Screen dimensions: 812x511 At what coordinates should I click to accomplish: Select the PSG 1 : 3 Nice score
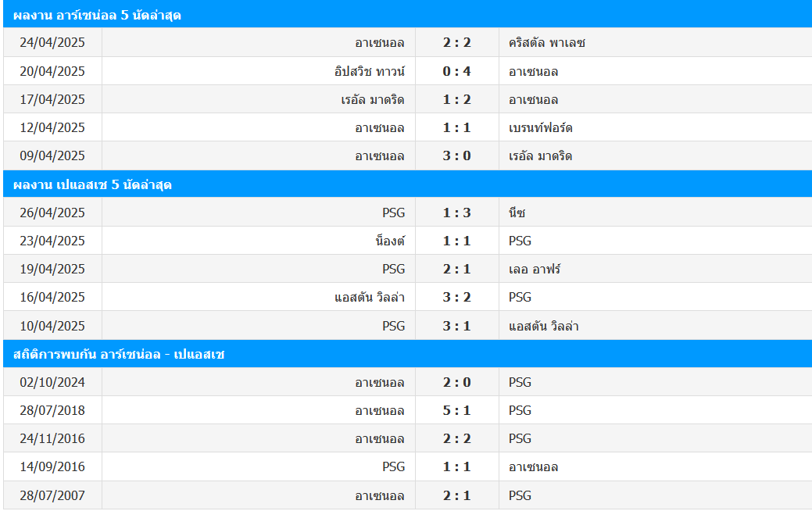tap(456, 213)
